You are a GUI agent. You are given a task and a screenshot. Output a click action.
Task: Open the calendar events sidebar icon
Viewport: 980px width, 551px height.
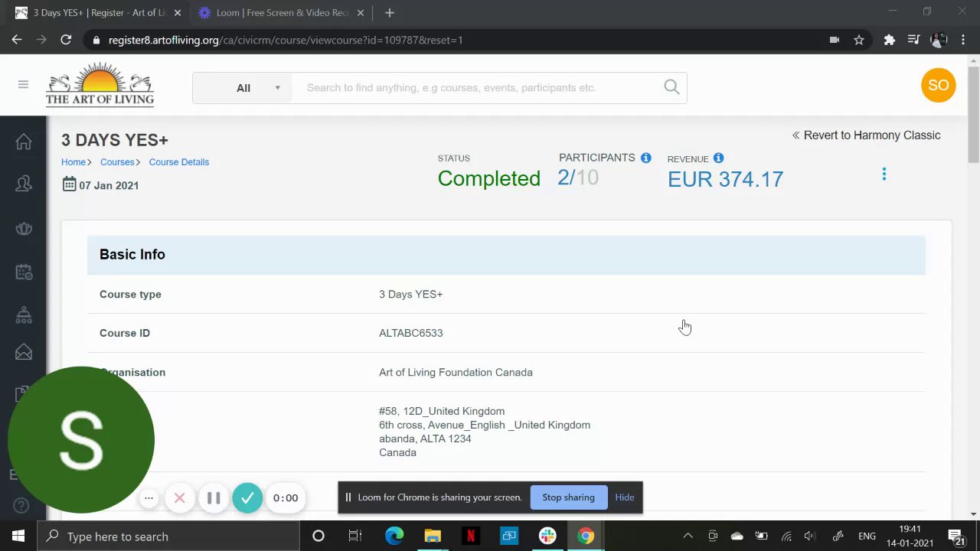click(x=24, y=272)
